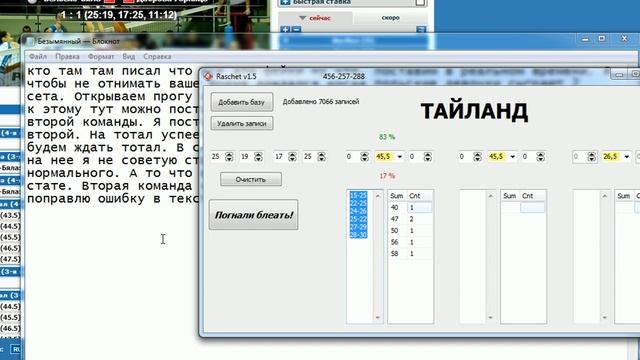This screenshot has height=360, width=640.
Task: Click the Погнали блеать! button
Action: (x=253, y=215)
